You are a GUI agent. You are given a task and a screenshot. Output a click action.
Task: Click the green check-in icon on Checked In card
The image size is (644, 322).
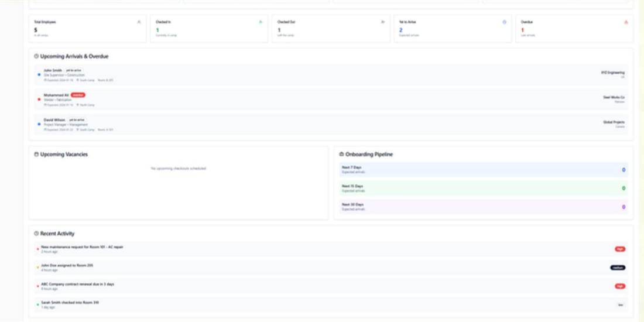pos(261,22)
